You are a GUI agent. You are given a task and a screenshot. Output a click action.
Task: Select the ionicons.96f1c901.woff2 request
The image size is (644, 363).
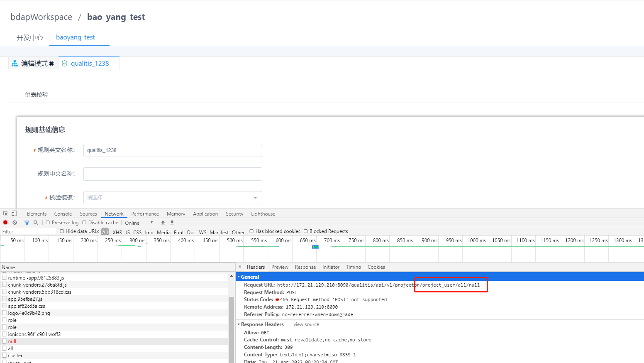pos(114,334)
